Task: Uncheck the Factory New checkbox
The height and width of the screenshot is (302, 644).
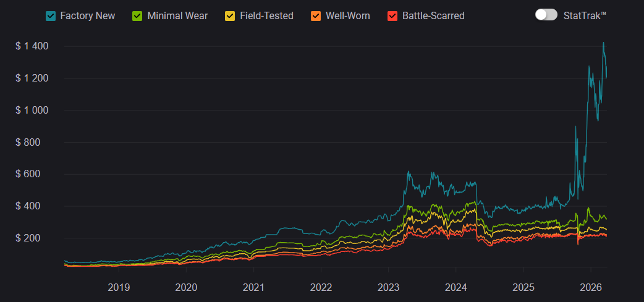Action: pos(51,15)
